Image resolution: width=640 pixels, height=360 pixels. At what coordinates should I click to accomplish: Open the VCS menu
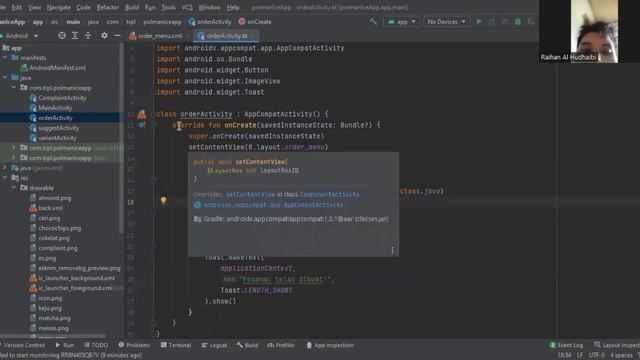click(187, 7)
